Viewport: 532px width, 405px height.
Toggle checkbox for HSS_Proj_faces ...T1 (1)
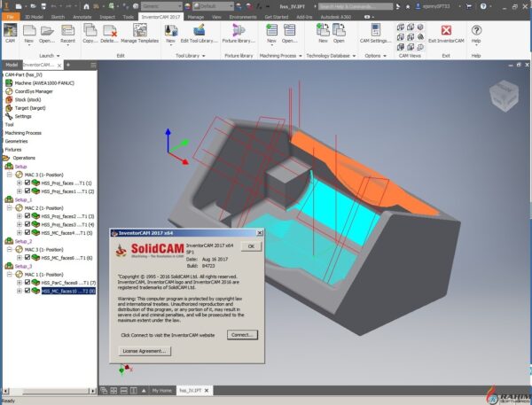[x=27, y=183]
